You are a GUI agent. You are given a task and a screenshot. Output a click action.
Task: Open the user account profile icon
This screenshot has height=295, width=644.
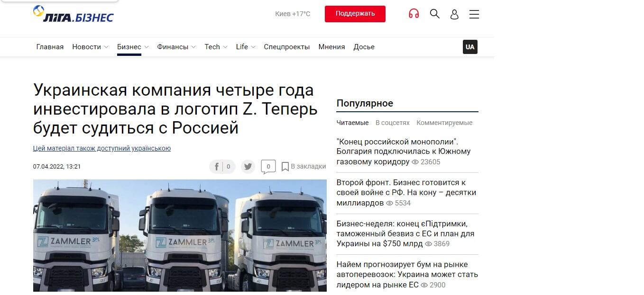point(454,14)
